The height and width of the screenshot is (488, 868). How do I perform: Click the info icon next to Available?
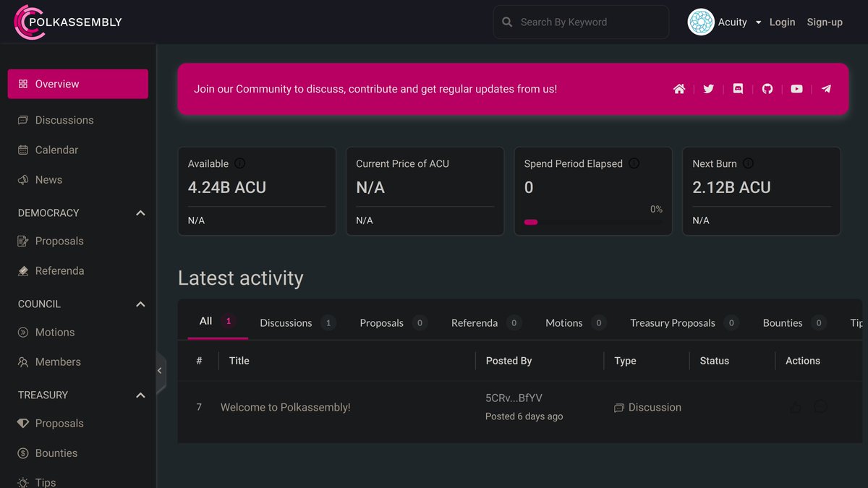coord(240,163)
